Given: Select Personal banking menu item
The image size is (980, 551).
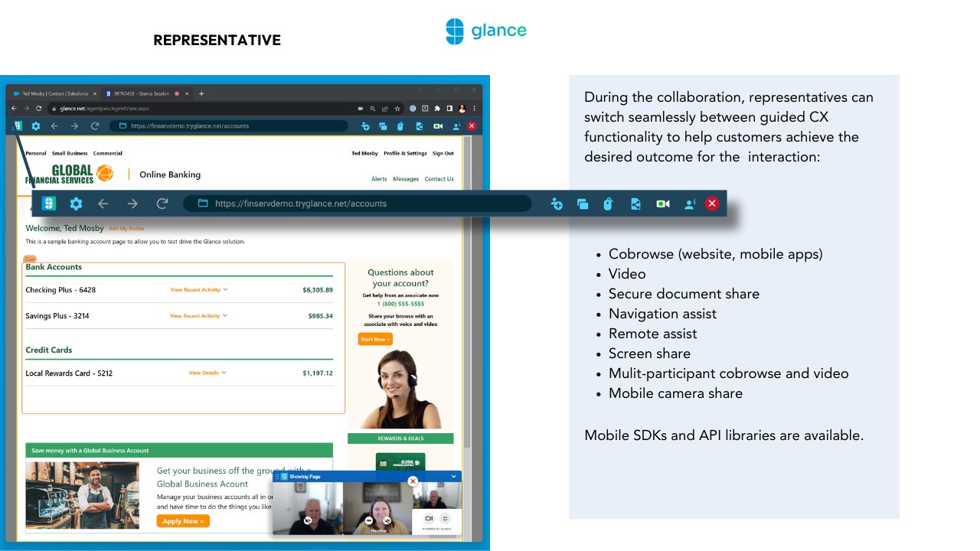Looking at the screenshot, I should [36, 153].
